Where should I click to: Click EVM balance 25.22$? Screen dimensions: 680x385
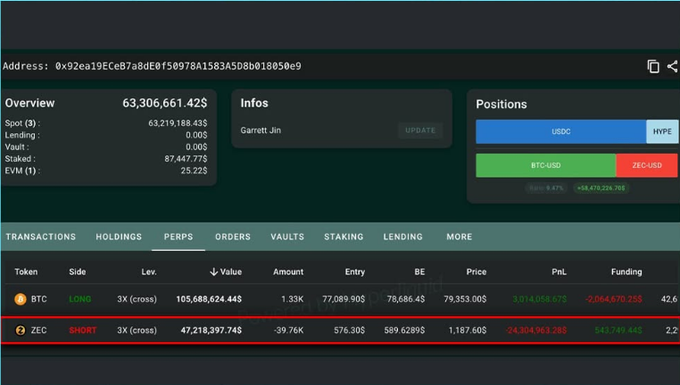(x=194, y=171)
